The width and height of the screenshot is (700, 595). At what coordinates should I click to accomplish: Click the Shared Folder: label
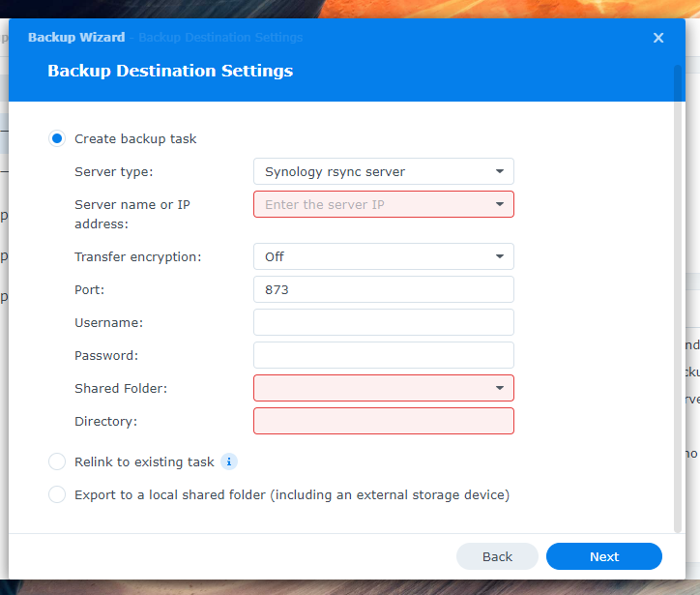(x=121, y=388)
